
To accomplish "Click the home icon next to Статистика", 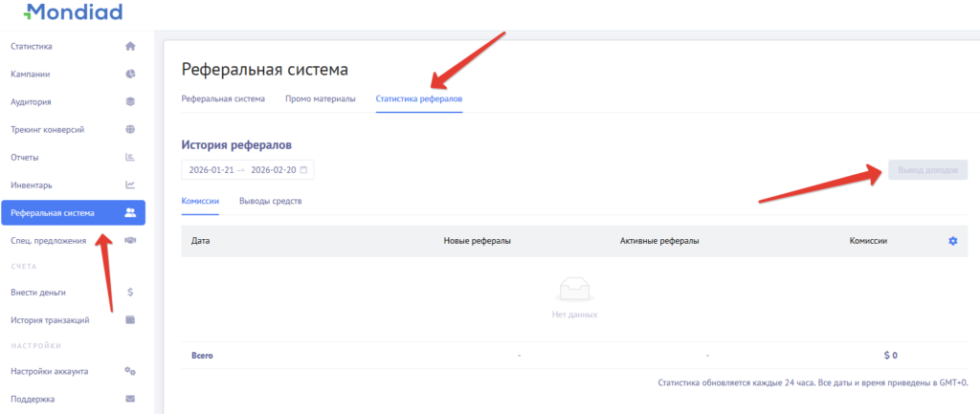I will (x=130, y=46).
